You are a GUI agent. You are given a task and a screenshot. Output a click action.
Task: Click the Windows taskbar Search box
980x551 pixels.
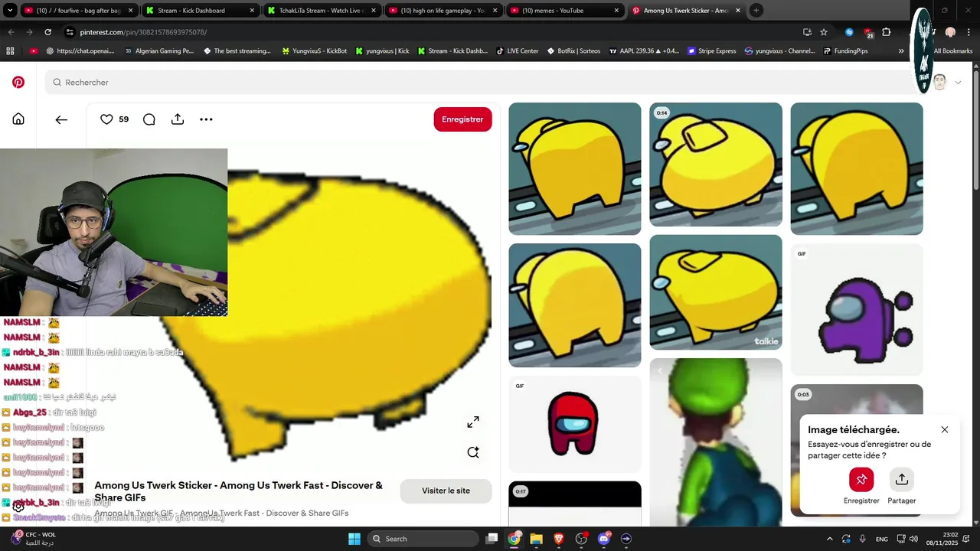[x=423, y=539]
